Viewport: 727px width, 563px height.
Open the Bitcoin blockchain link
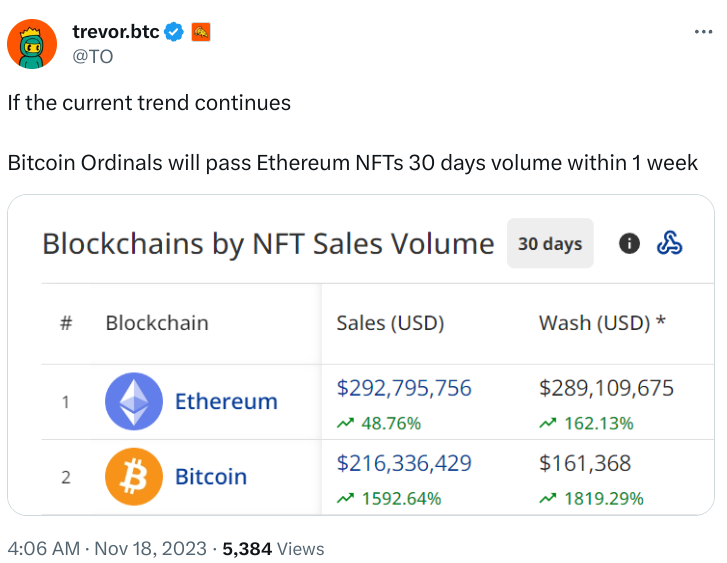point(211,476)
